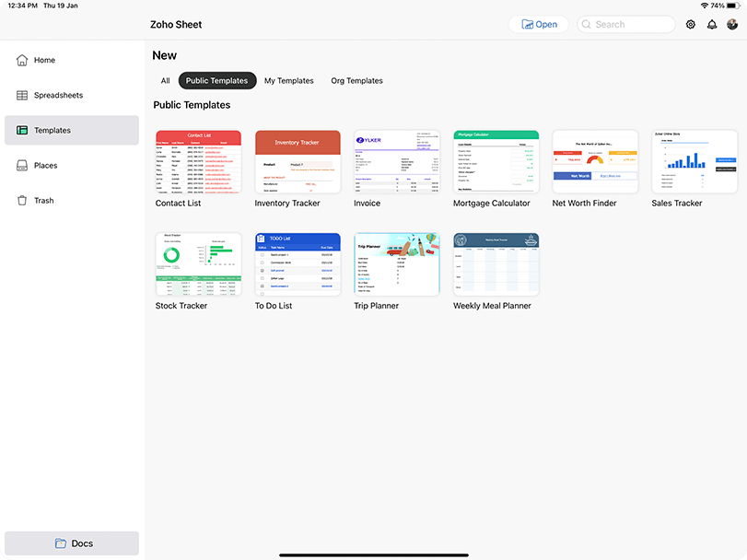This screenshot has height=560, width=747.
Task: Click the Thu 19 Jan date text
Action: (x=61, y=6)
